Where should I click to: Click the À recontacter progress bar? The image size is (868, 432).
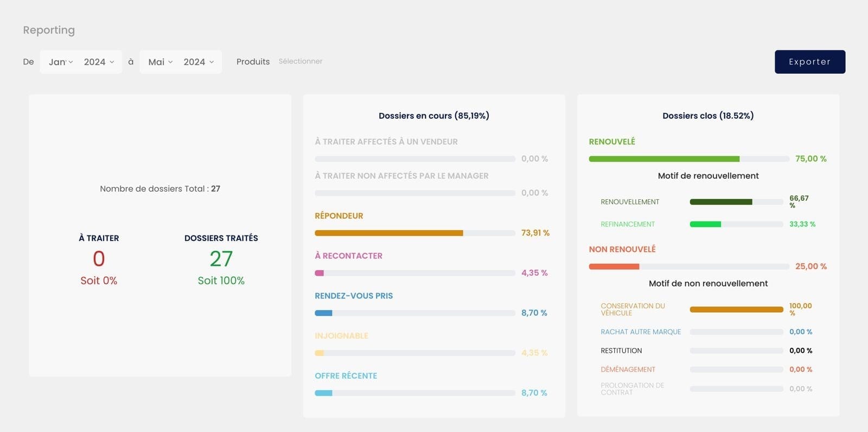coord(414,273)
